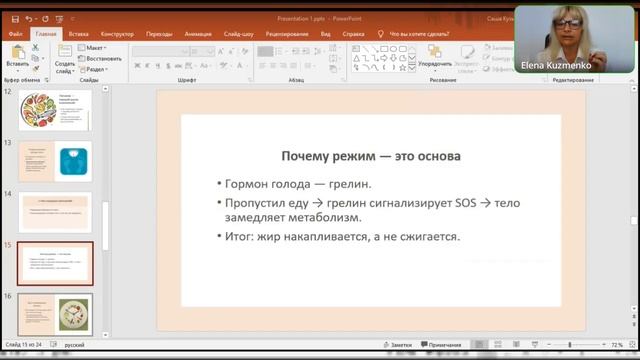The image size is (640, 360).
Task: Click the Примечания comments button in status bar
Action: pos(441,345)
